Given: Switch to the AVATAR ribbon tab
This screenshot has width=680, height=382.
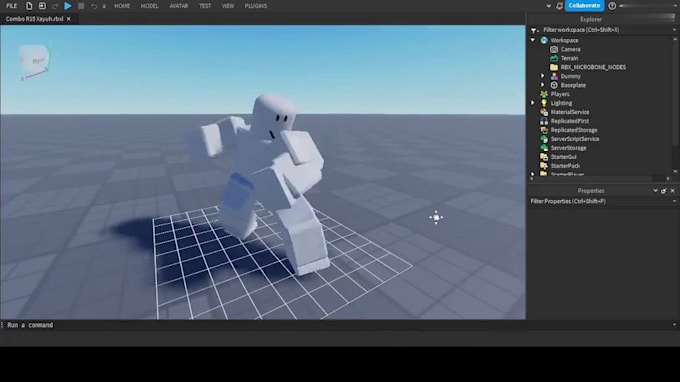Looking at the screenshot, I should pos(179,6).
